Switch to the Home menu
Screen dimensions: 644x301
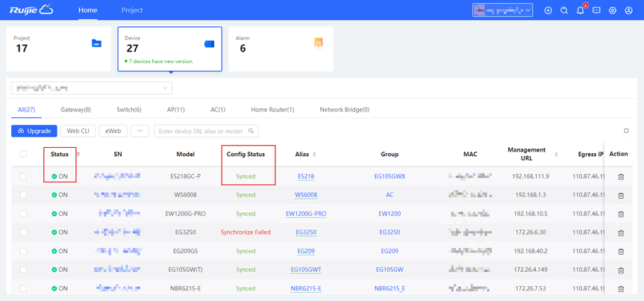pos(88,10)
